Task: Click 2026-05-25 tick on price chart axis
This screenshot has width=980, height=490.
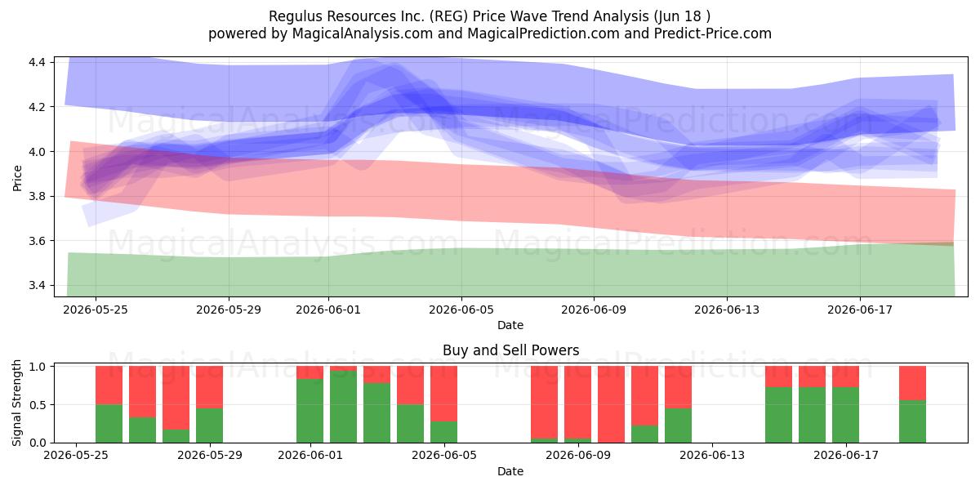Action: (96, 310)
